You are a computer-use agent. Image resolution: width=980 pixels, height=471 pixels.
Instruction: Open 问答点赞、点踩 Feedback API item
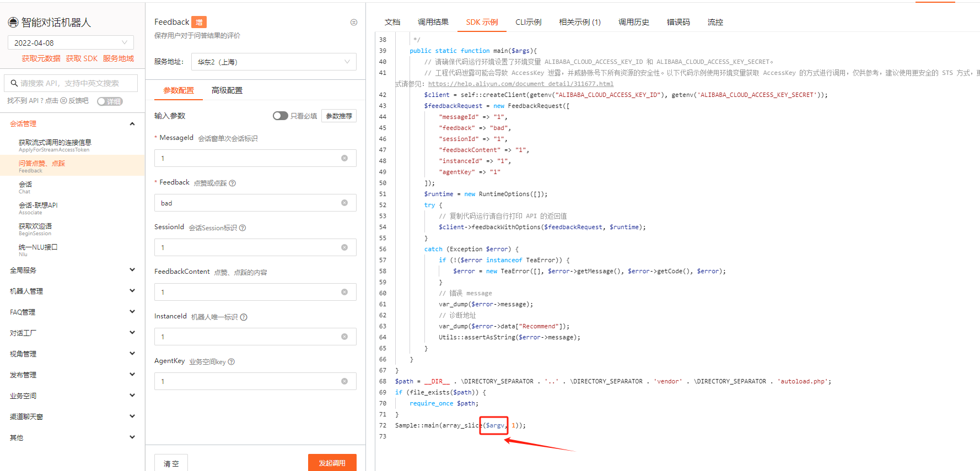[x=72, y=165]
